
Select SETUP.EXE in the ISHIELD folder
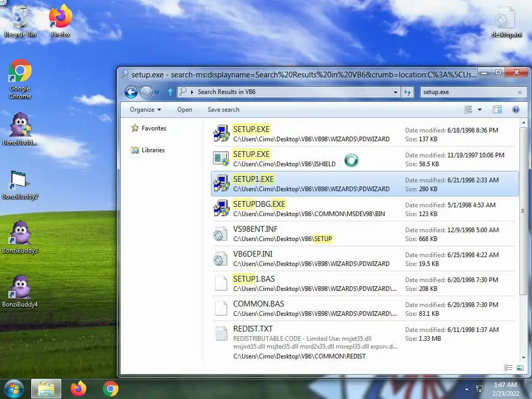coord(365,159)
